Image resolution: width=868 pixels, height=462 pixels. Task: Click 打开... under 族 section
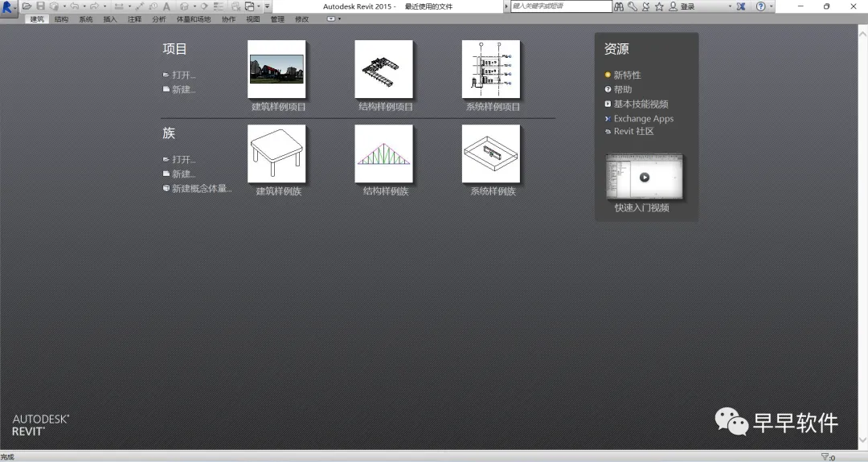tap(184, 159)
